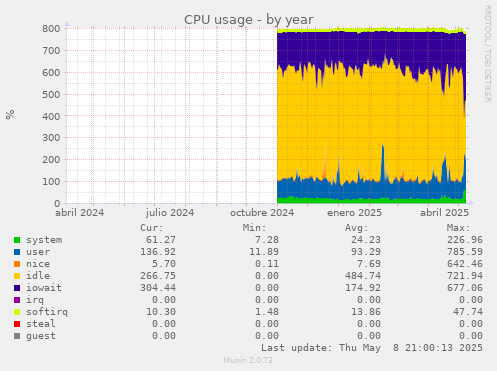Screen dimensions: 497x371
Task: Click the 'iowait' legend label
Action: coord(44,288)
